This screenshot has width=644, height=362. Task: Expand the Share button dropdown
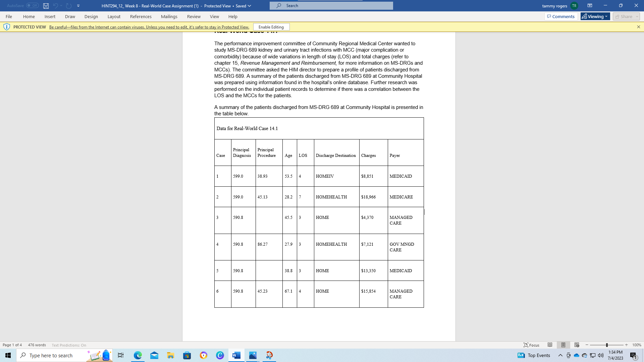(x=637, y=16)
